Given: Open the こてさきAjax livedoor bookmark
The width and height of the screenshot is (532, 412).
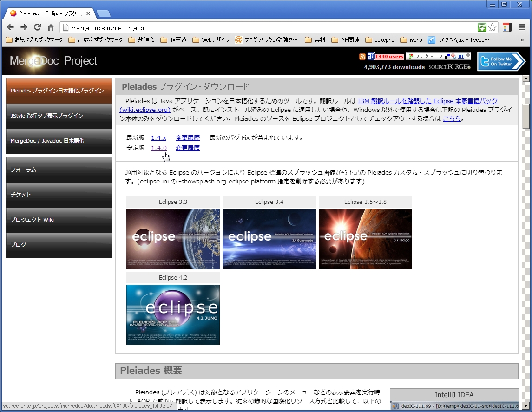Looking at the screenshot, I should pyautogui.click(x=459, y=40).
